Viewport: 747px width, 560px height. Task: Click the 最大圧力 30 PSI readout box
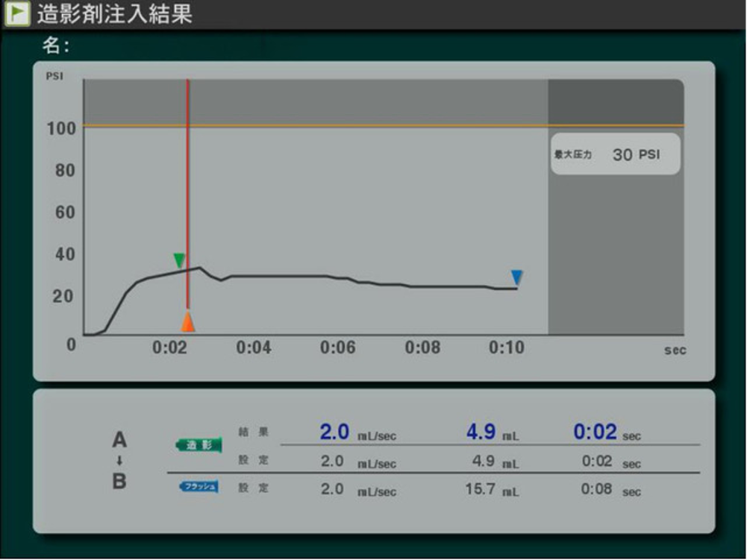pos(616,154)
